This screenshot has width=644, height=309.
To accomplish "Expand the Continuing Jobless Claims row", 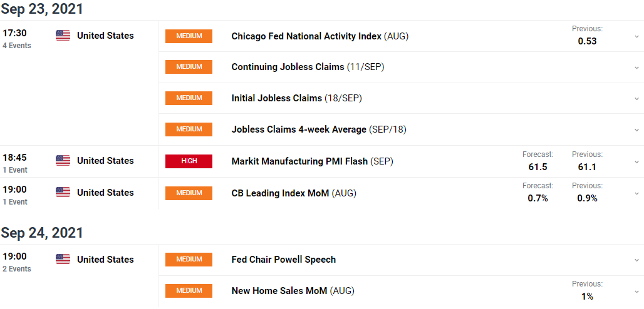I will [636, 68].
